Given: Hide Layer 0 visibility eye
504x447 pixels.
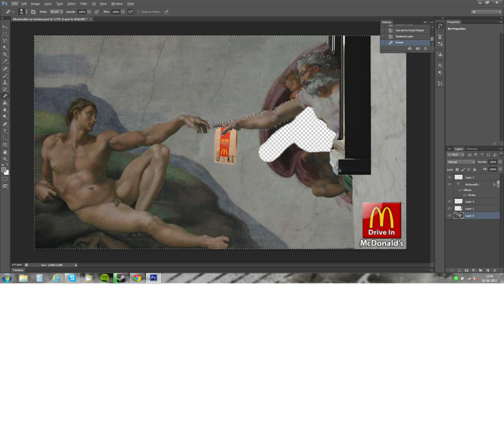Looking at the screenshot, I should [449, 216].
